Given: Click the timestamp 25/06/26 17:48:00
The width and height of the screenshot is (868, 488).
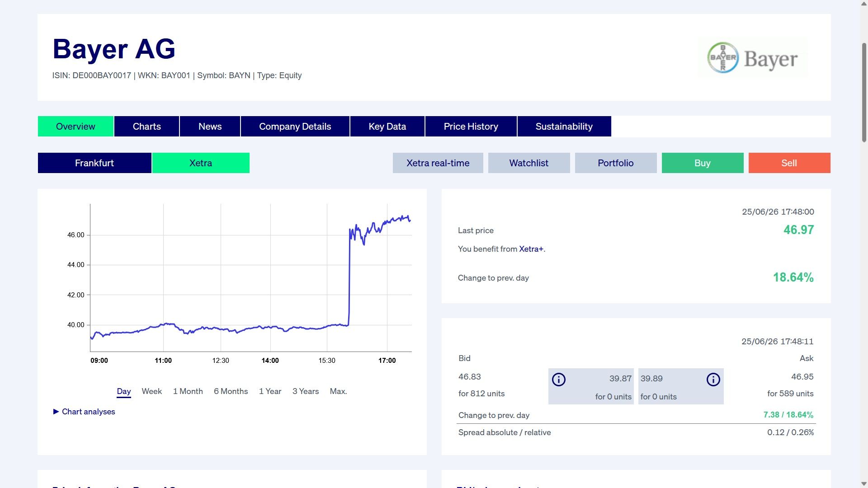Looking at the screenshot, I should tap(778, 212).
